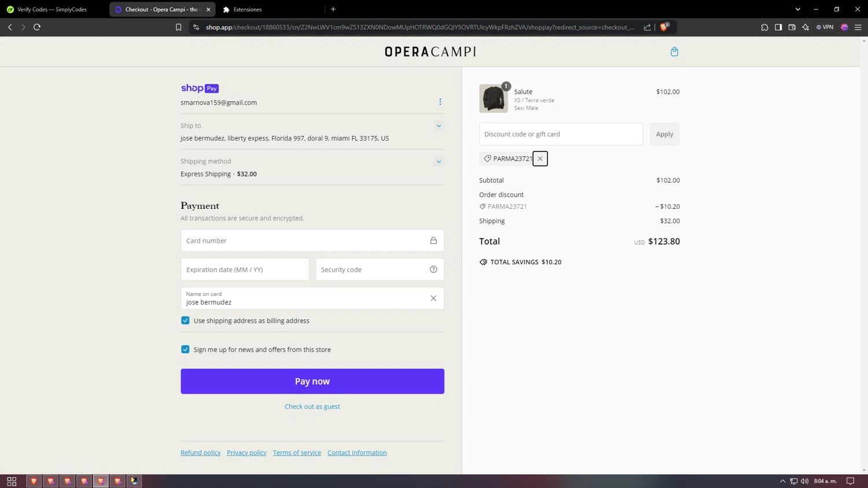868x488 pixels.
Task: Click the browser address bar URL
Action: [x=420, y=27]
